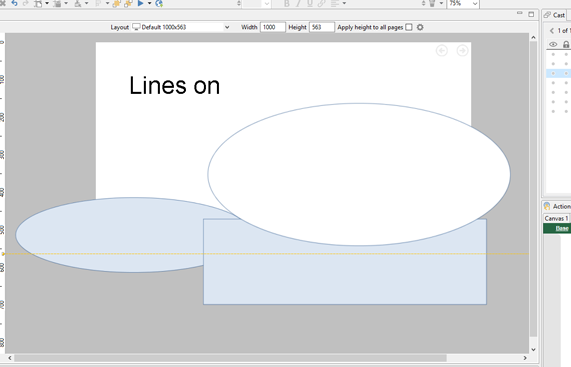Click the Width input field

272,27
